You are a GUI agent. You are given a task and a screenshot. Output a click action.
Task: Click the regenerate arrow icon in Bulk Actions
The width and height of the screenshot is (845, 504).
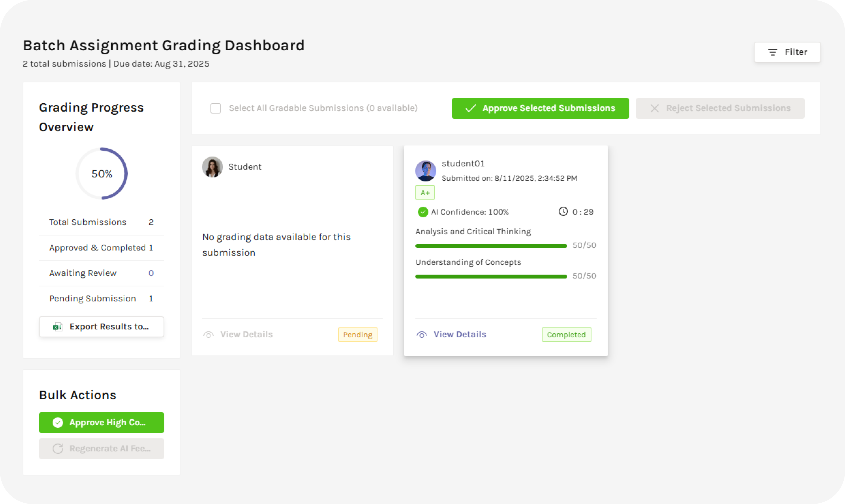coord(58,449)
